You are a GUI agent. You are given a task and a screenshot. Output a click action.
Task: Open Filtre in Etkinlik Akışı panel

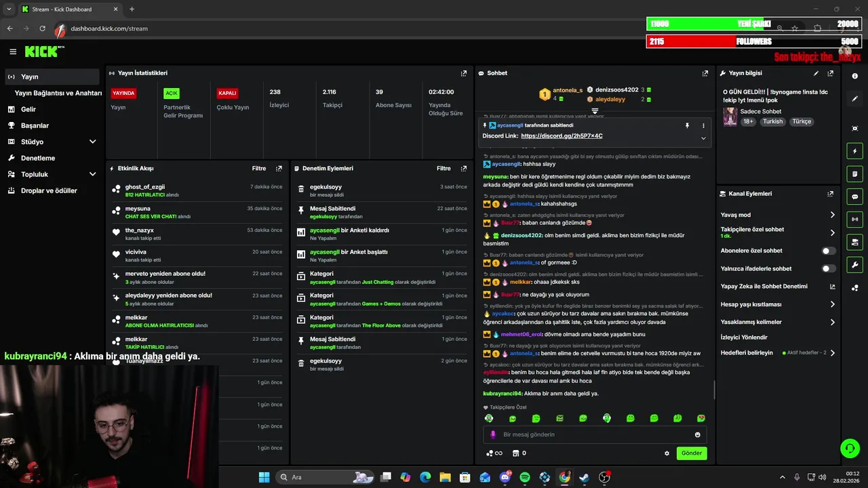point(259,168)
